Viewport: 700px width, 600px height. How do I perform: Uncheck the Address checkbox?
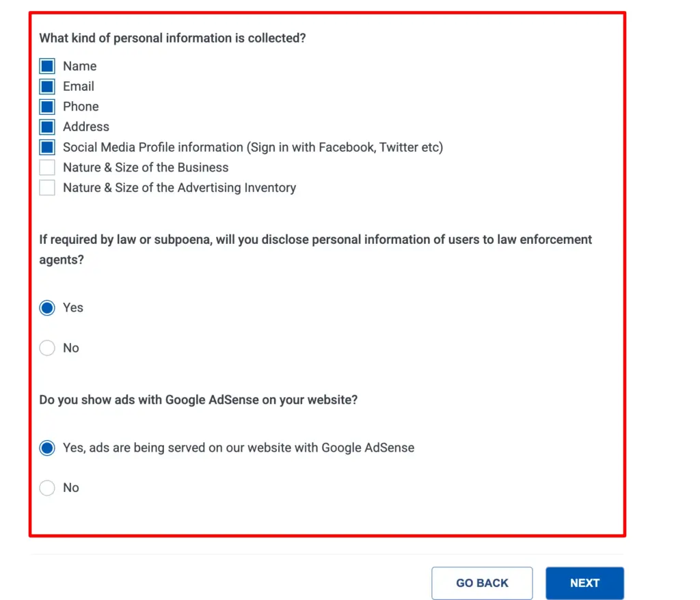[x=46, y=126]
